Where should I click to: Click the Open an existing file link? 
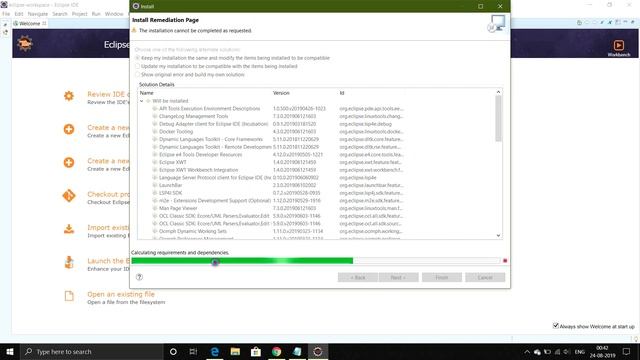(121, 294)
